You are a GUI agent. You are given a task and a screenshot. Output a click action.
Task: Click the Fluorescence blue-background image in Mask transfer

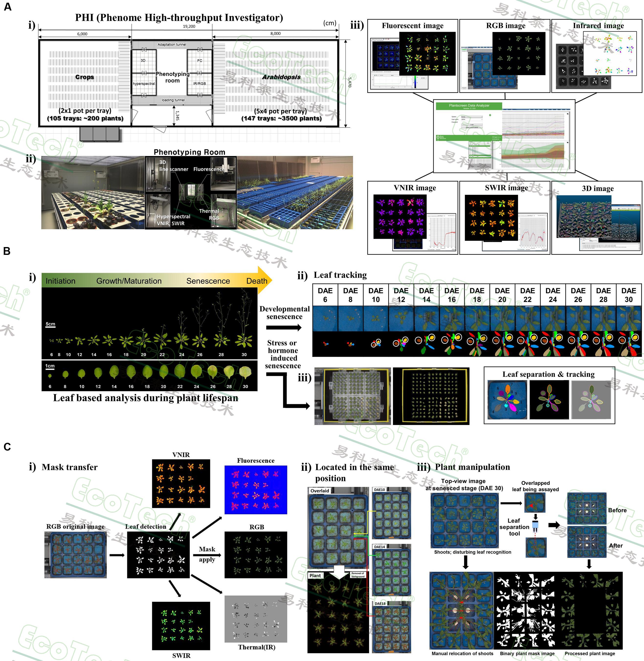256,489
